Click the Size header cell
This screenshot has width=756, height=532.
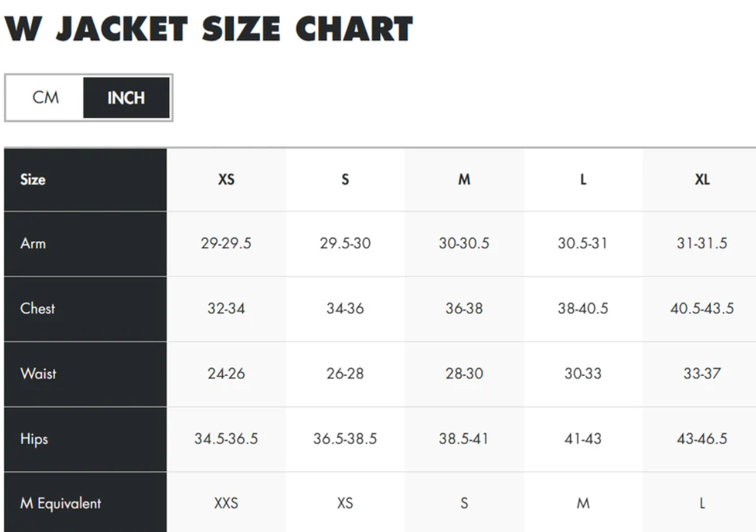tap(33, 180)
